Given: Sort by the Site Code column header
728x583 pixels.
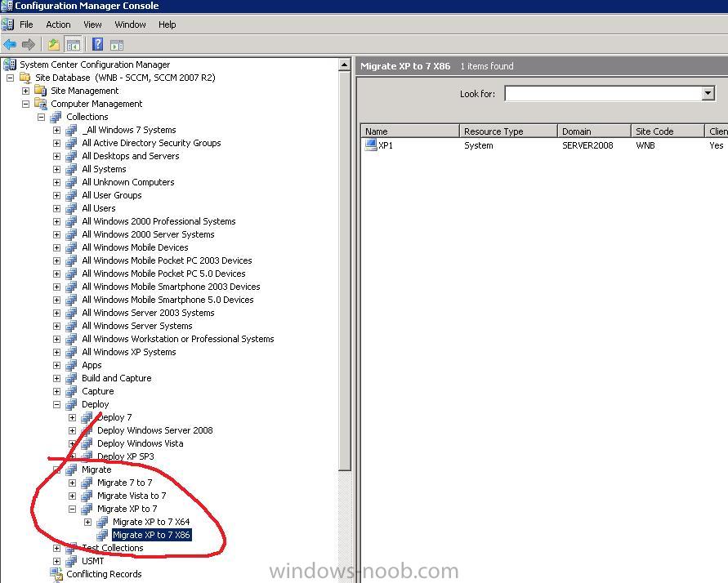Looking at the screenshot, I should point(668,131).
